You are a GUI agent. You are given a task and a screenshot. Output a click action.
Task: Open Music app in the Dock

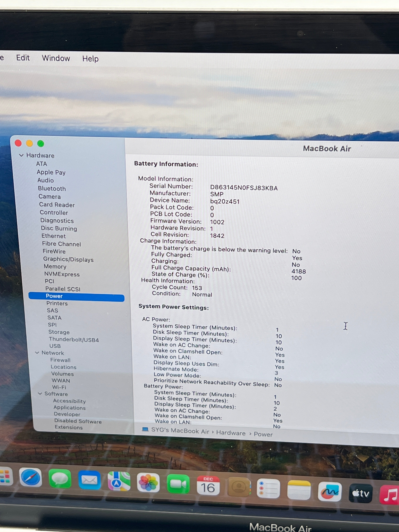[x=390, y=495]
